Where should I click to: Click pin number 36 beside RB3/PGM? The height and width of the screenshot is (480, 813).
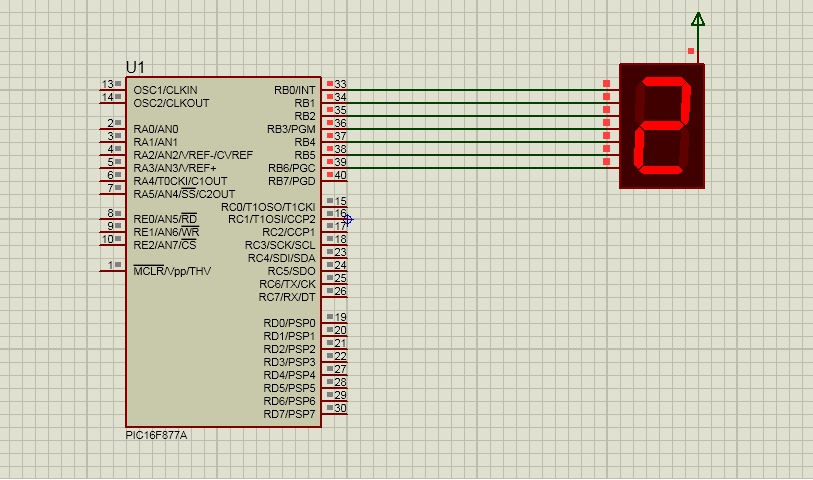[x=340, y=123]
